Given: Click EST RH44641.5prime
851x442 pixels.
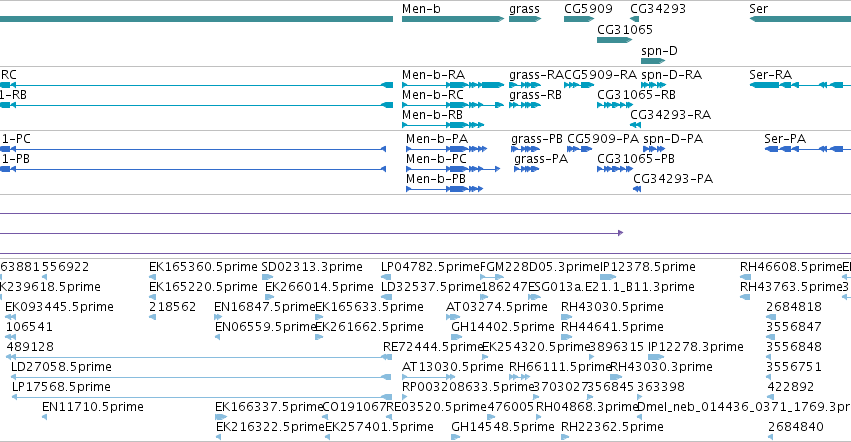Looking at the screenshot, I should tap(567, 337).
